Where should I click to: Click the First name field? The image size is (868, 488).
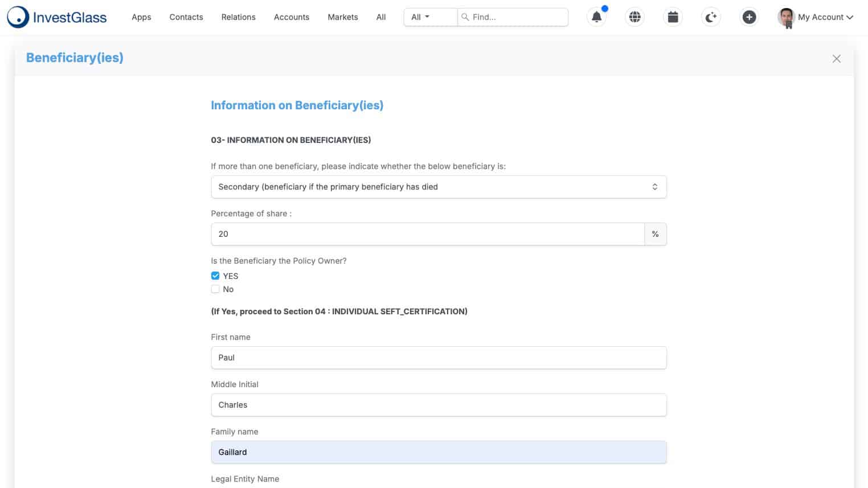point(439,358)
